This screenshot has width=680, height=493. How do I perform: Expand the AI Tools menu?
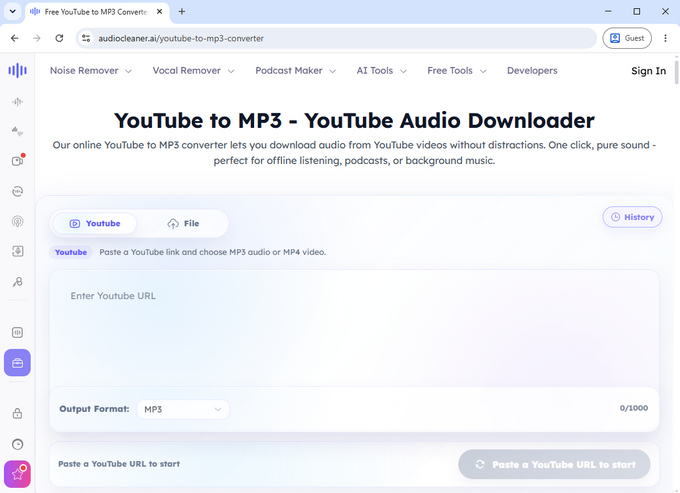tap(382, 71)
